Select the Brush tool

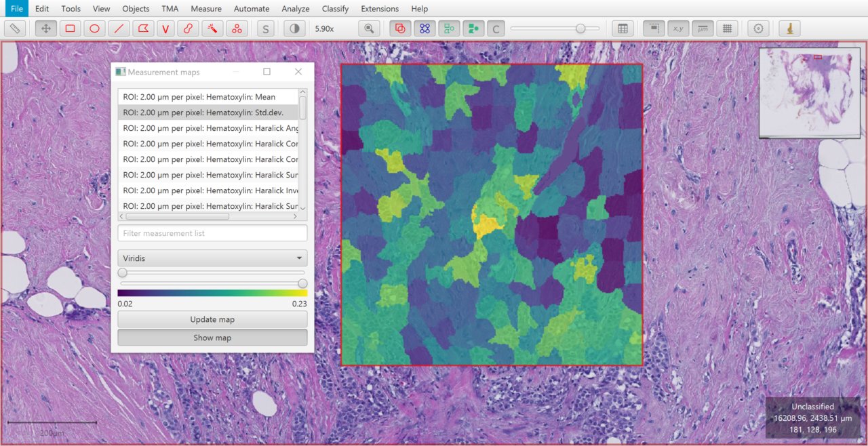tap(189, 28)
